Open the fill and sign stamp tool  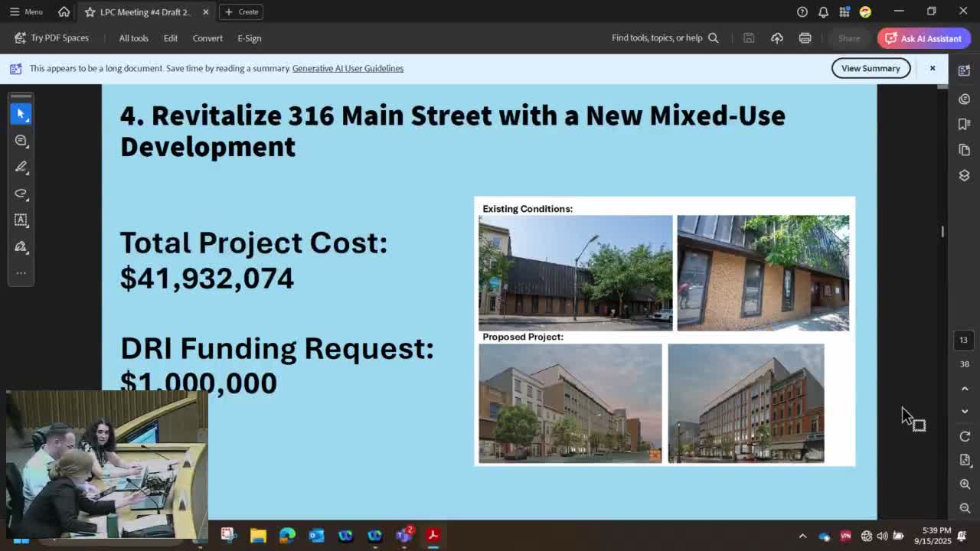coord(21,246)
